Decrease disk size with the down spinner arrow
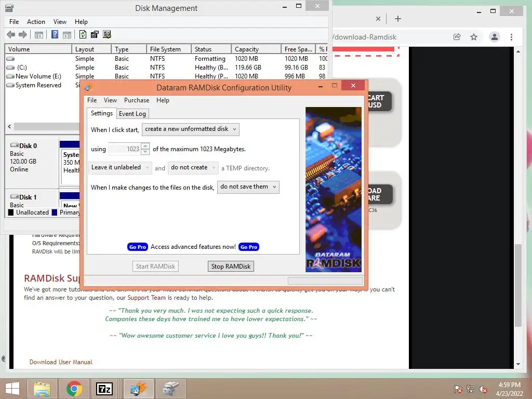 pos(145,152)
